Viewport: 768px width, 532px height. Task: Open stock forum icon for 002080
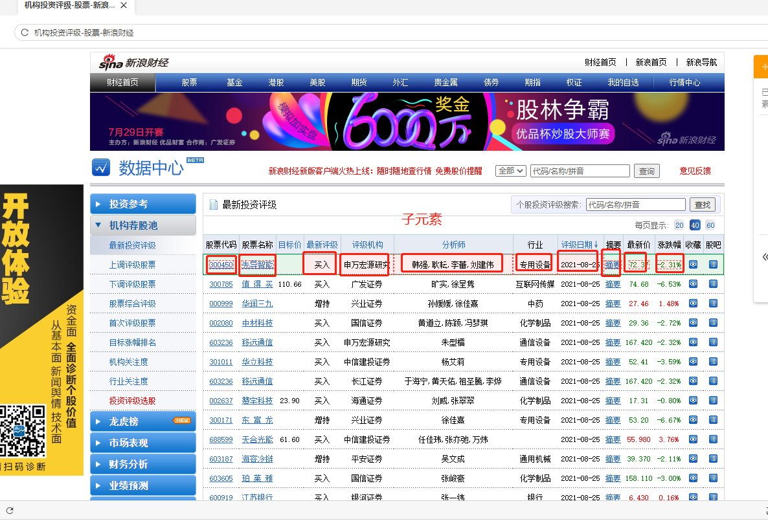pos(713,322)
